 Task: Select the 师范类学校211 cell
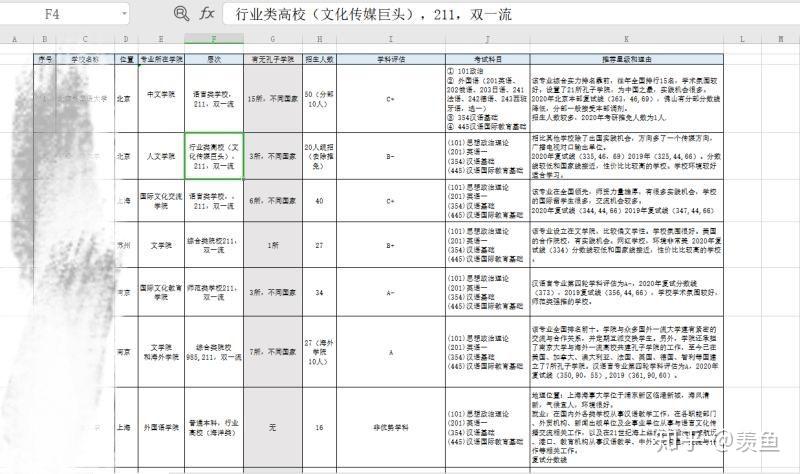point(214,292)
